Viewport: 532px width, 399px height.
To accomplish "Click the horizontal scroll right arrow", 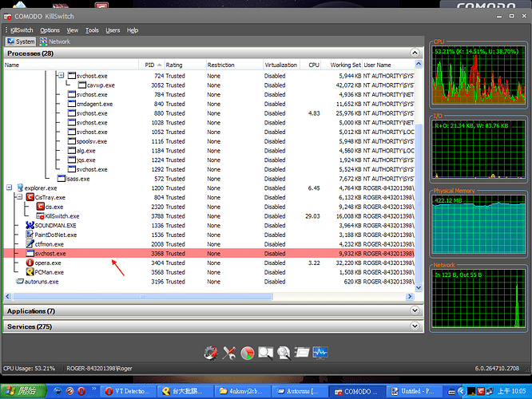I will pos(410,296).
